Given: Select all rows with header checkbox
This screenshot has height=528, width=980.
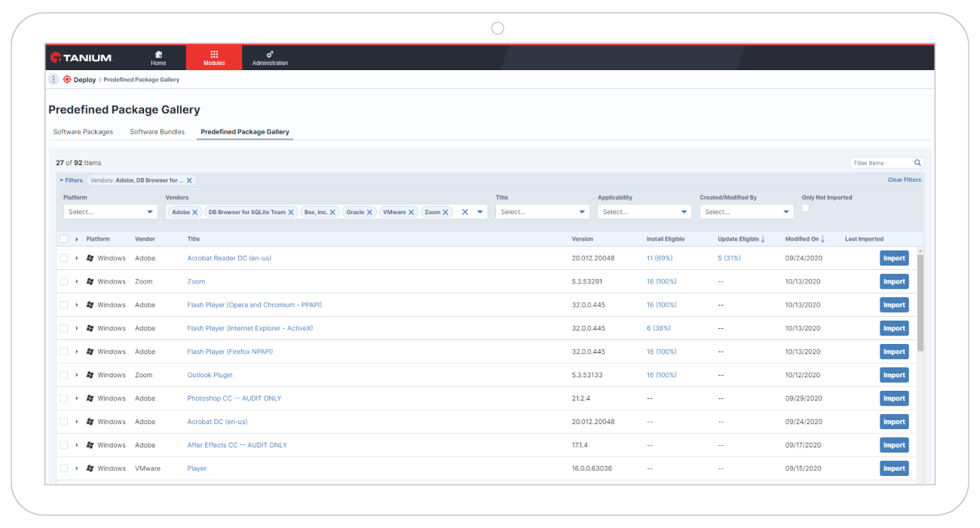Looking at the screenshot, I should [64, 239].
